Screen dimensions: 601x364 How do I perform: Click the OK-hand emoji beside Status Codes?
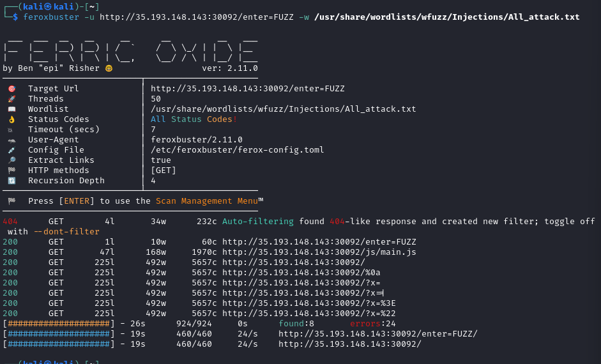click(x=12, y=119)
